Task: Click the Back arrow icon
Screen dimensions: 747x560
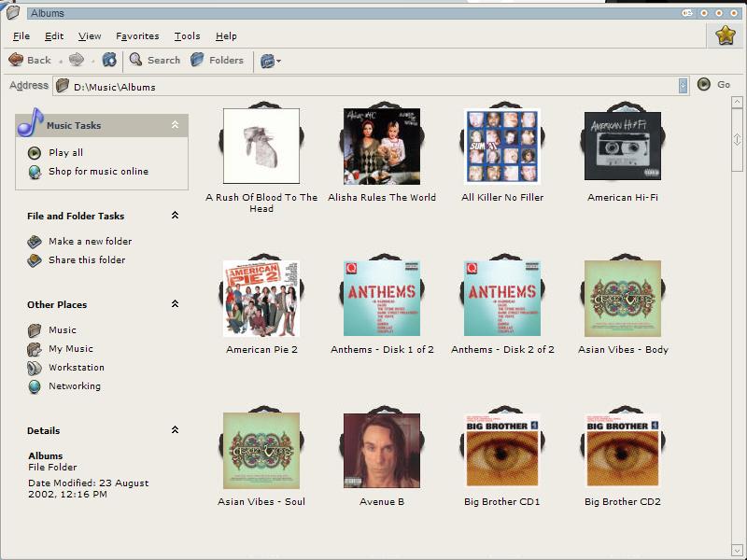Action: click(x=16, y=60)
